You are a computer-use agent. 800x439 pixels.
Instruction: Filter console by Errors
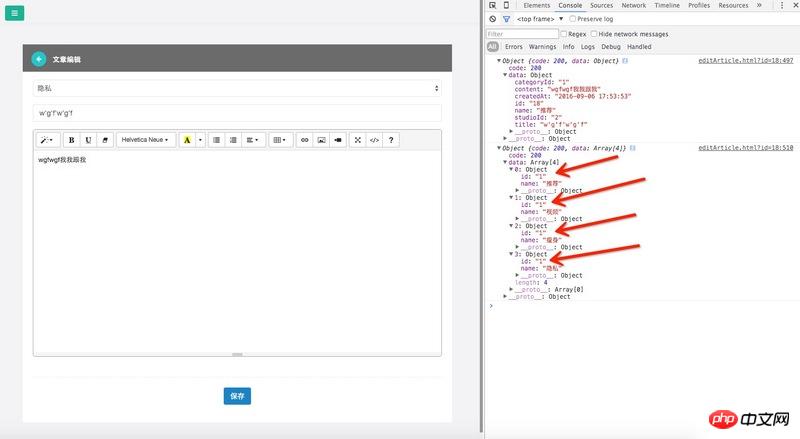tap(514, 46)
